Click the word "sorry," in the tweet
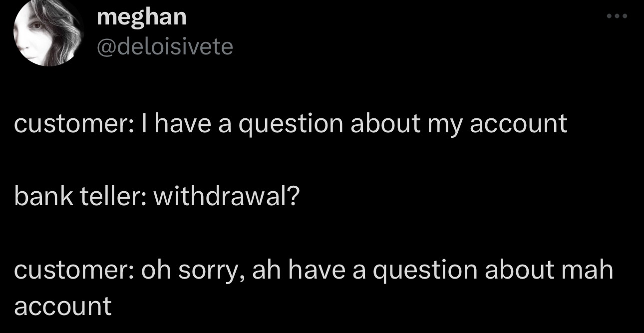Viewport: 644px width, 333px height. coord(211,271)
